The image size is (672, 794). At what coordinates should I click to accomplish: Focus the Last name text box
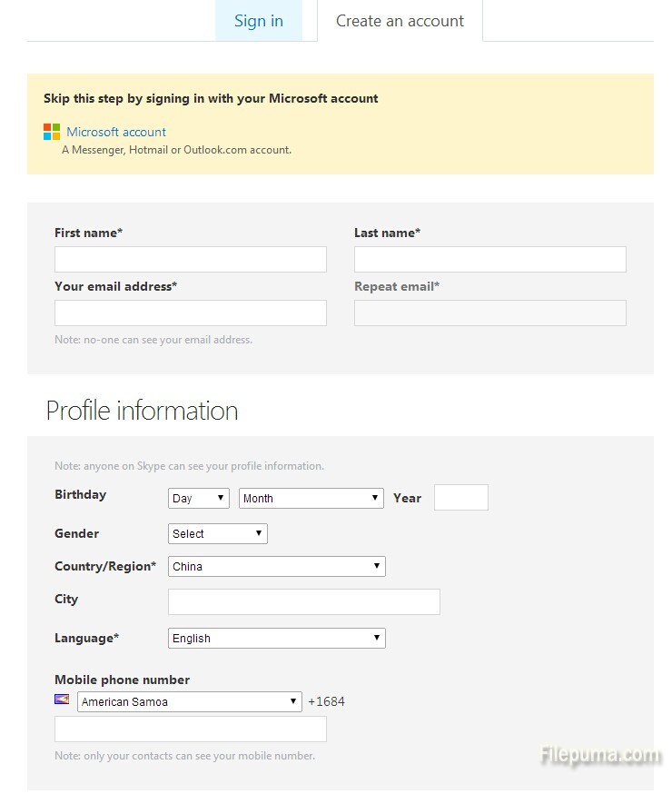[x=490, y=259]
